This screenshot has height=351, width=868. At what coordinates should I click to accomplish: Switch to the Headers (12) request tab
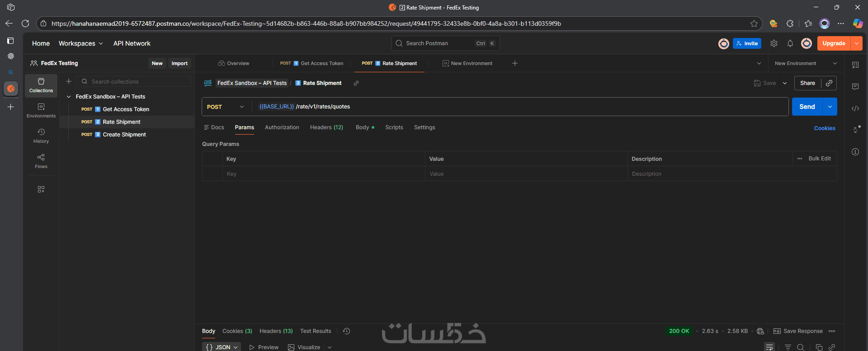point(326,127)
